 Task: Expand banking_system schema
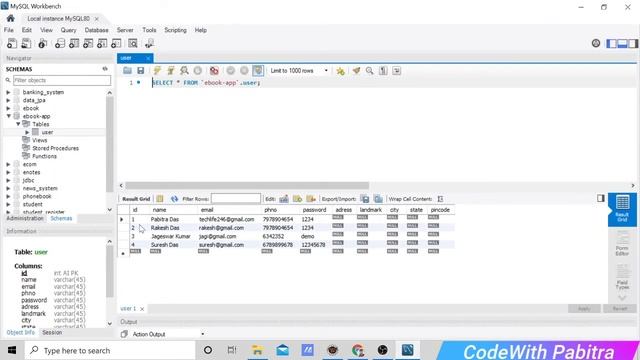pyautogui.click(x=8, y=92)
